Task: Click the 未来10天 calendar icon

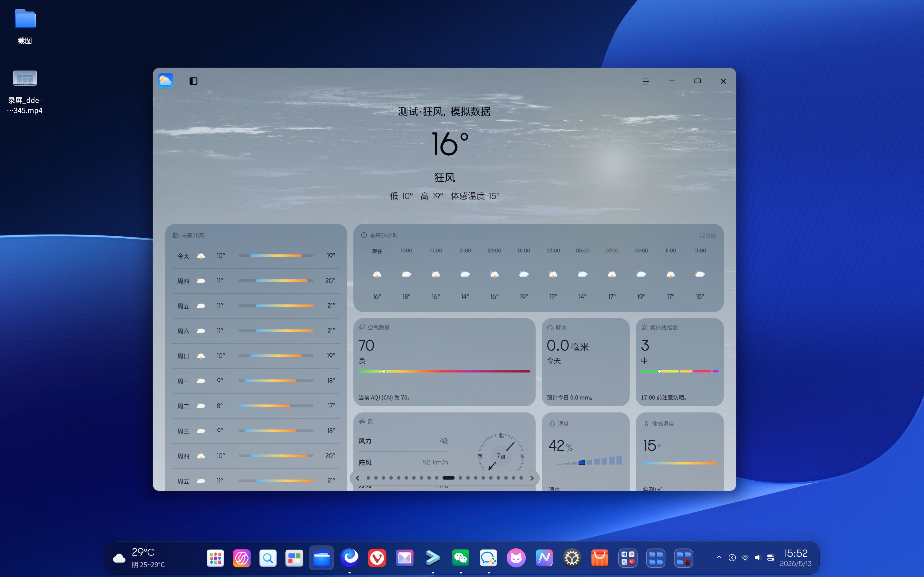Action: pos(176,235)
